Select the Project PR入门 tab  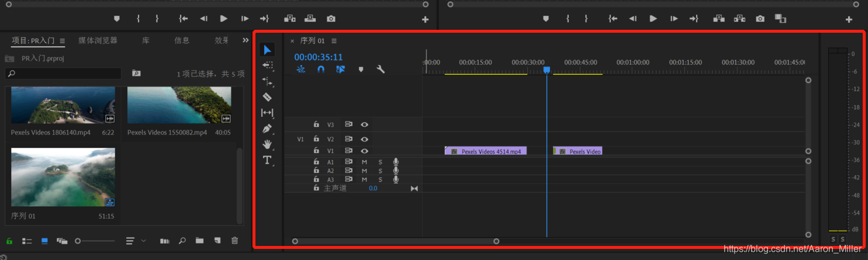click(x=33, y=40)
